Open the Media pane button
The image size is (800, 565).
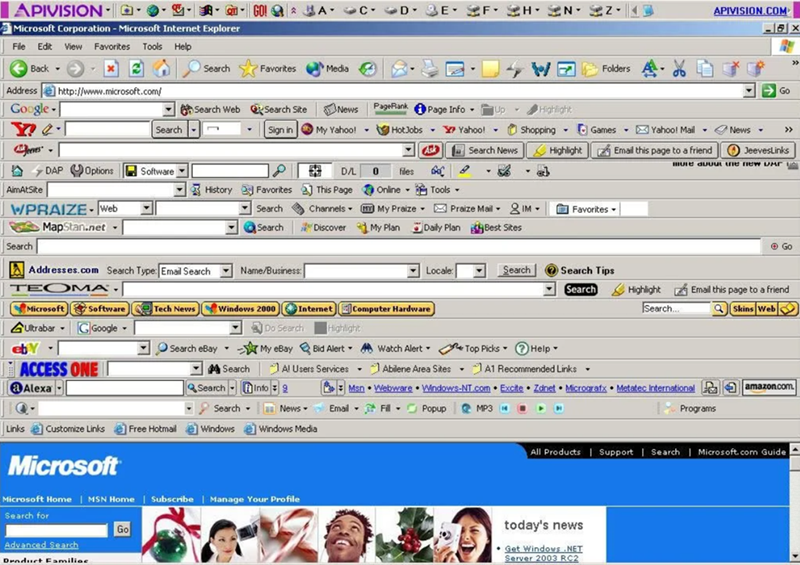328,68
